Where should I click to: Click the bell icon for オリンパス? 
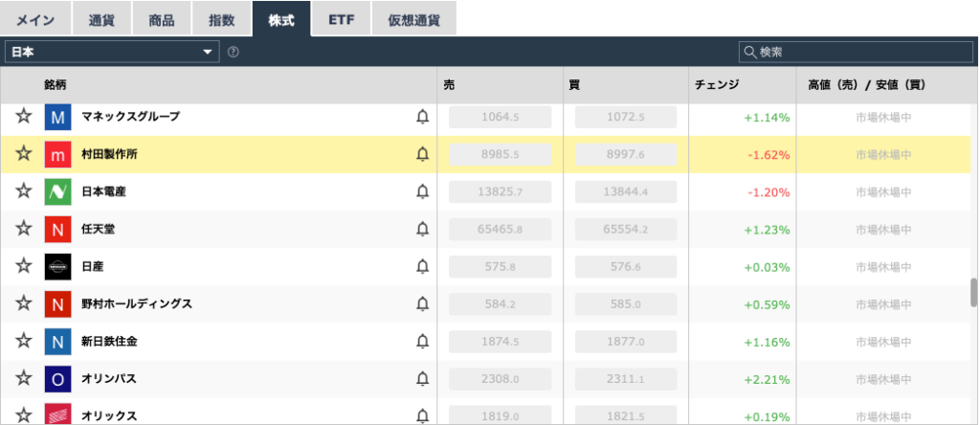422,379
